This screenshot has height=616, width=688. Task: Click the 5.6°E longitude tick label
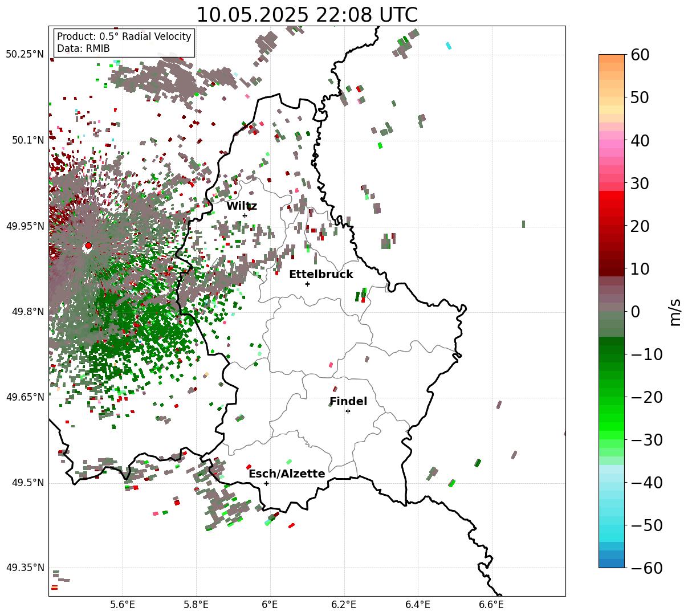(123, 604)
